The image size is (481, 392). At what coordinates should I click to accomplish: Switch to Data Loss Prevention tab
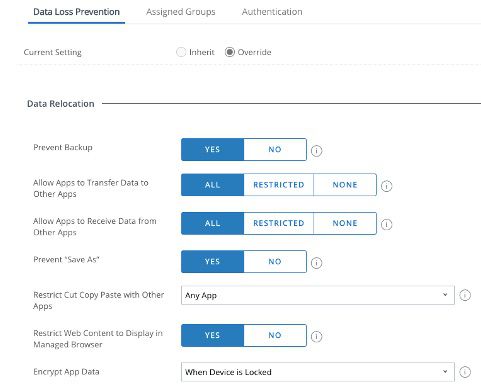click(x=76, y=12)
